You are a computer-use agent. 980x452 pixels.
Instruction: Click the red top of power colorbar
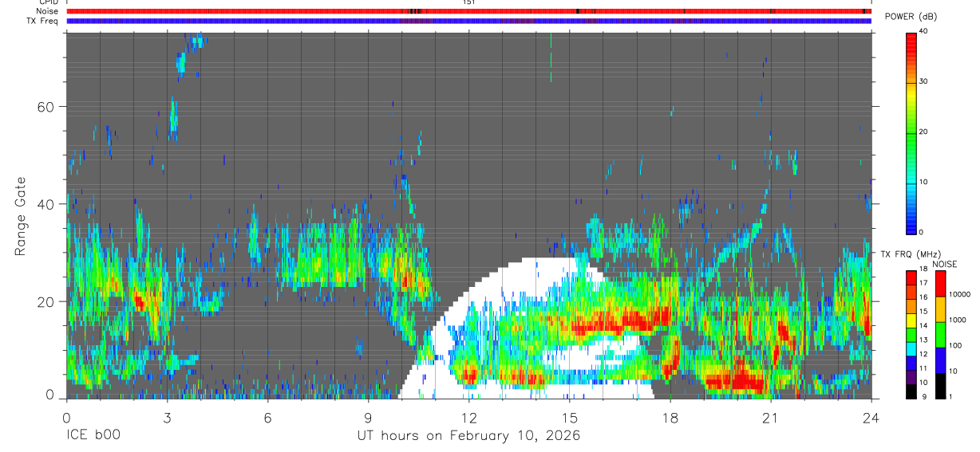click(911, 37)
